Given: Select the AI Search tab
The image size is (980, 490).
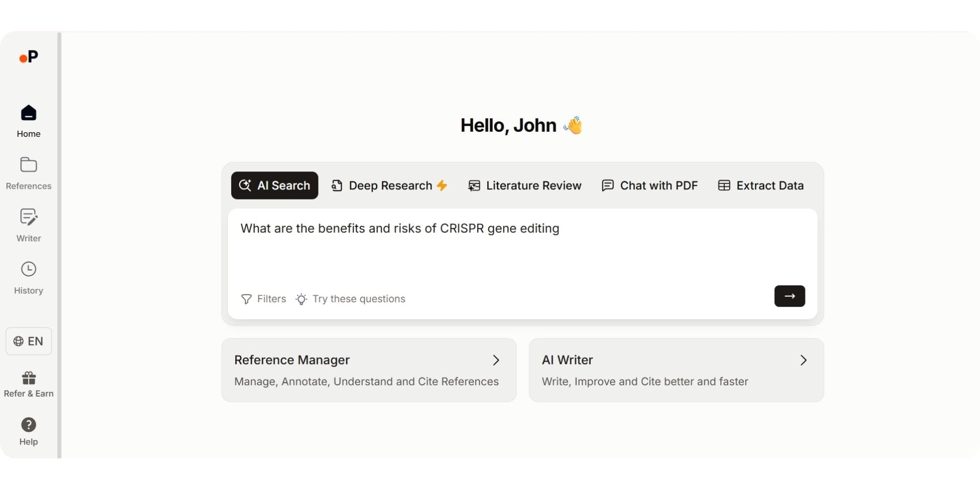Looking at the screenshot, I should click(274, 185).
